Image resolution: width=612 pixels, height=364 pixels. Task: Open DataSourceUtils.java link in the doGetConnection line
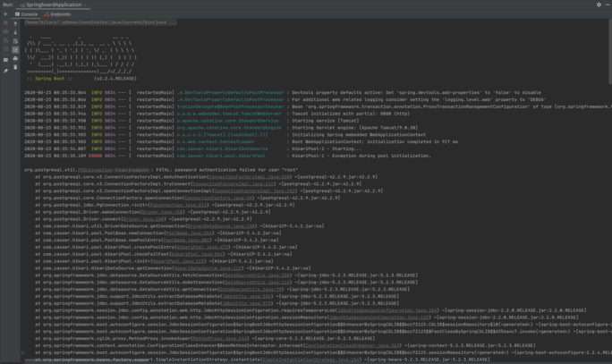pos(258,283)
